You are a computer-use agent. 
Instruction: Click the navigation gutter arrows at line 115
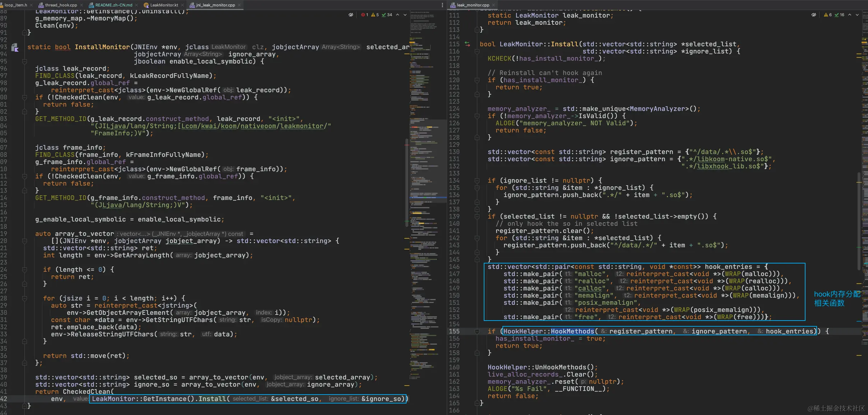click(467, 44)
